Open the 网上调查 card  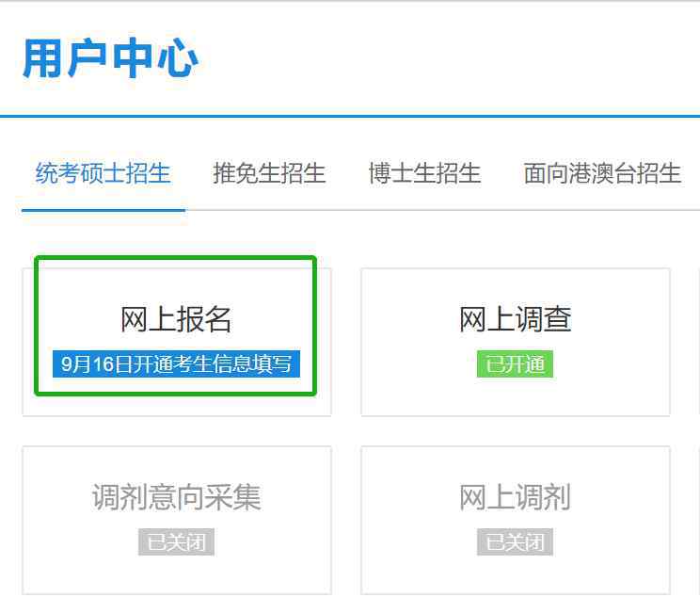(x=516, y=342)
